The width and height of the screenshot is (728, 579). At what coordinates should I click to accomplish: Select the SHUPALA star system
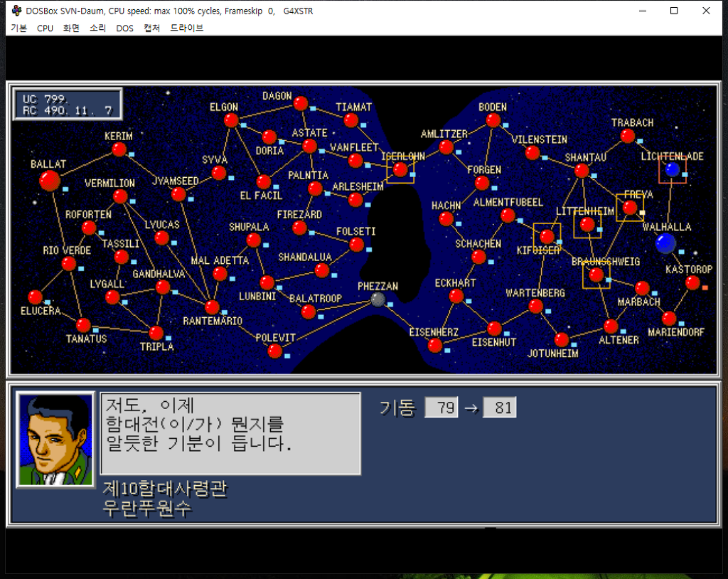pyautogui.click(x=254, y=240)
